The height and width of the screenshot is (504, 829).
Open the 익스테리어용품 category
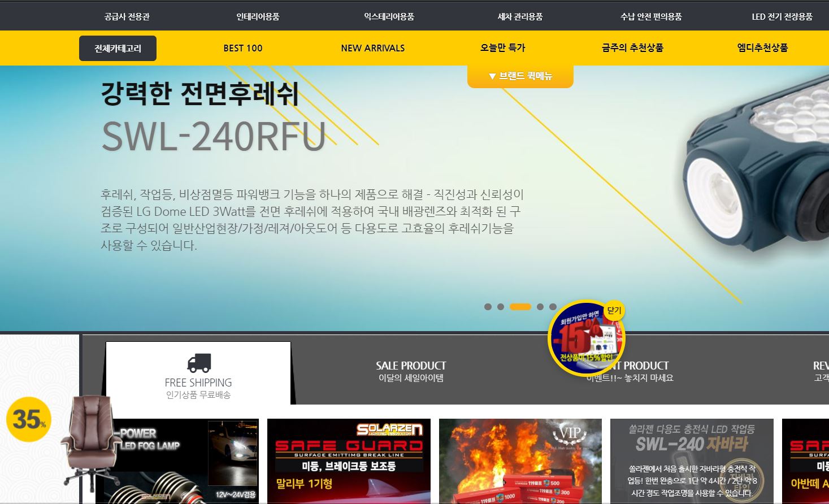pyautogui.click(x=389, y=17)
